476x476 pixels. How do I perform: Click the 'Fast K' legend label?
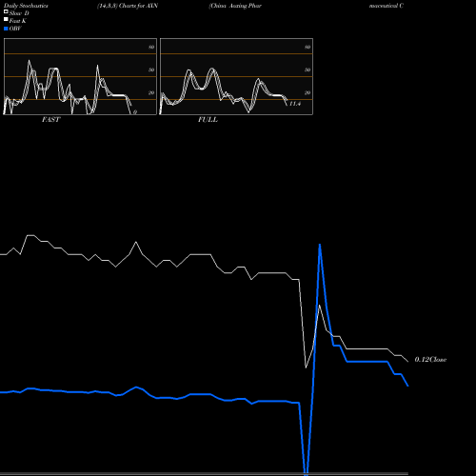pyautogui.click(x=17, y=21)
